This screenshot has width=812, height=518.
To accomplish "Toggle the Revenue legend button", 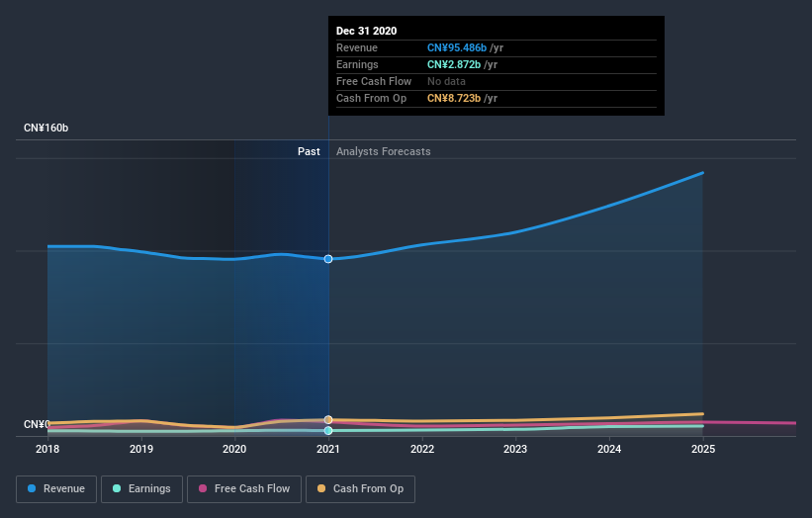I will point(56,489).
